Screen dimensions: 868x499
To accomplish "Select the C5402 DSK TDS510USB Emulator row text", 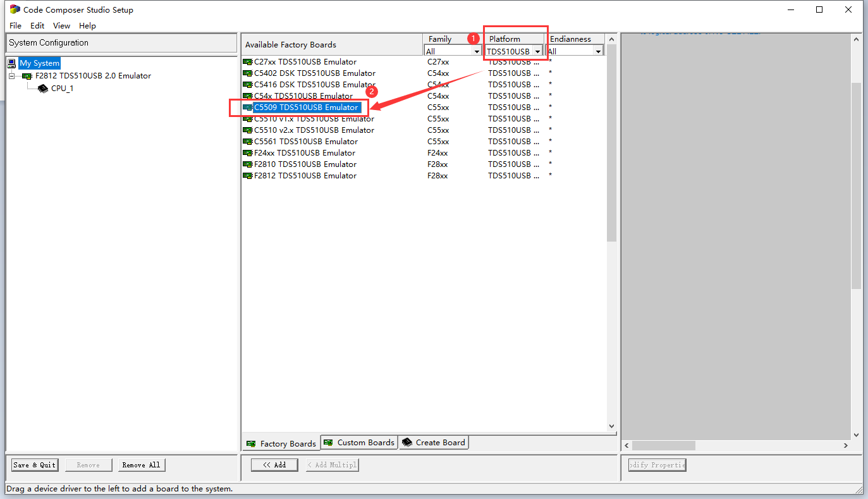I will click(x=315, y=73).
